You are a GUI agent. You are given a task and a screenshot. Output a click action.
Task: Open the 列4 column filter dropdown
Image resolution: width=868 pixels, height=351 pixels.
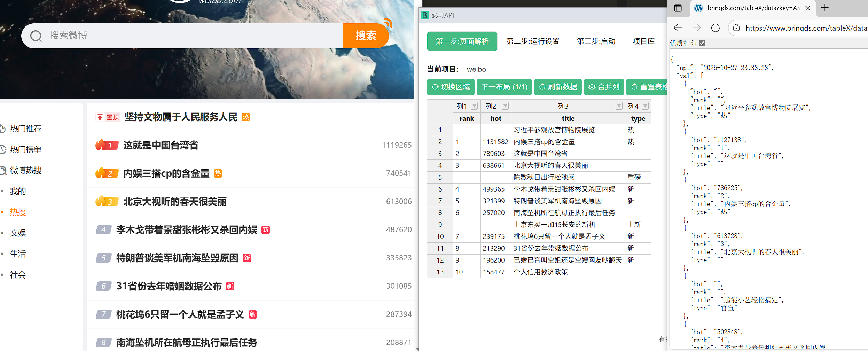coord(646,106)
